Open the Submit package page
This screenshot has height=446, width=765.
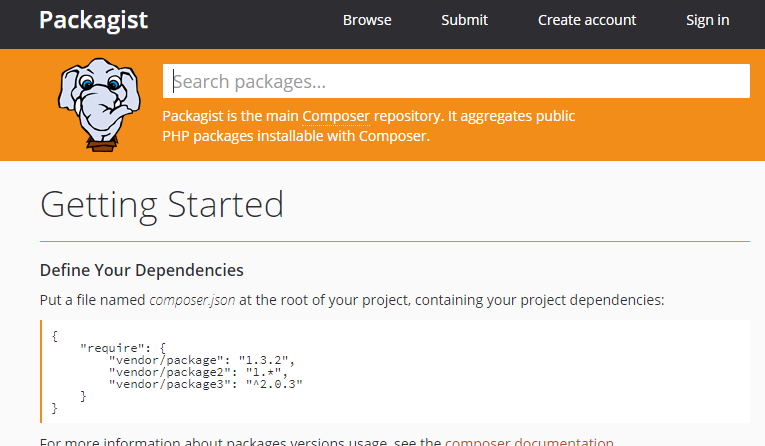tap(464, 20)
